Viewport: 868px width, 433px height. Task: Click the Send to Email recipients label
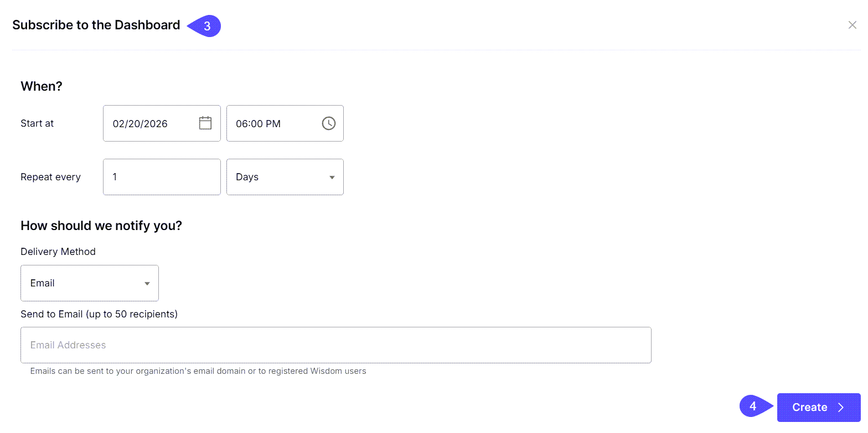[x=99, y=314]
